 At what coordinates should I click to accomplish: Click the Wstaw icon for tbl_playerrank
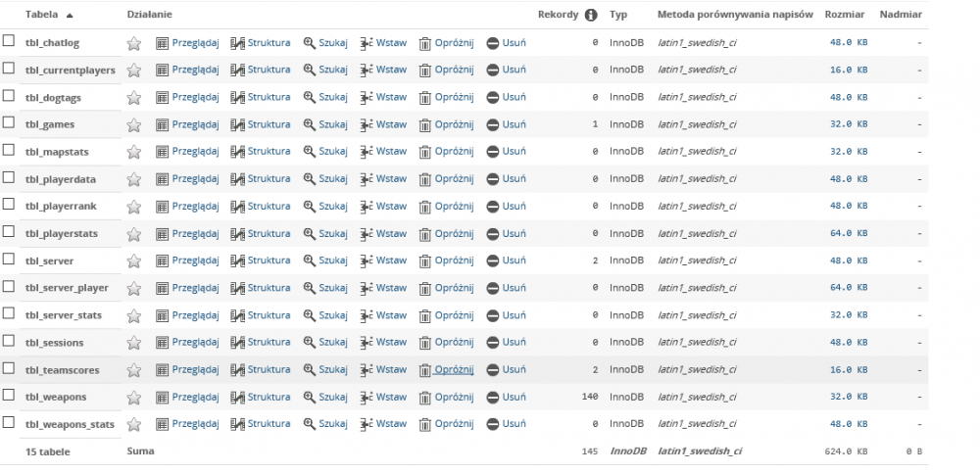coord(367,207)
